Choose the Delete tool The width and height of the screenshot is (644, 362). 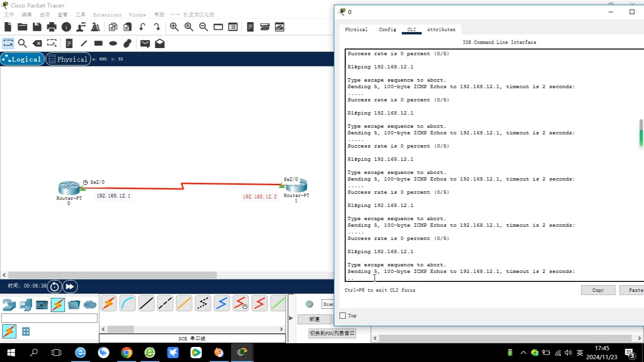click(37, 43)
